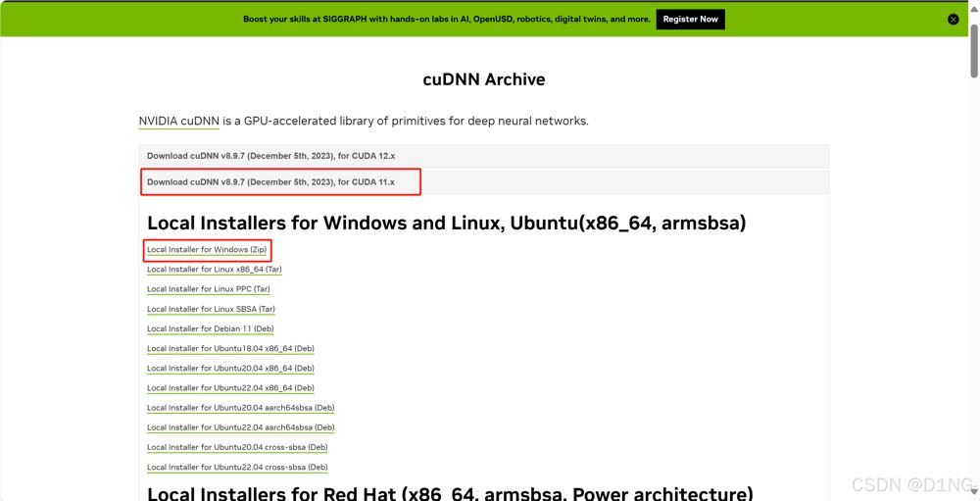Viewport: 980px width, 501px height.
Task: Click the cuDNN Archive heading
Action: 484,79
